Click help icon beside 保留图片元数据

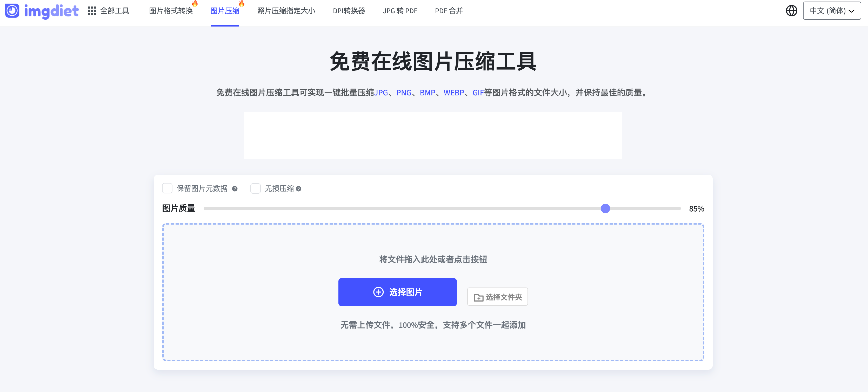coord(235,189)
